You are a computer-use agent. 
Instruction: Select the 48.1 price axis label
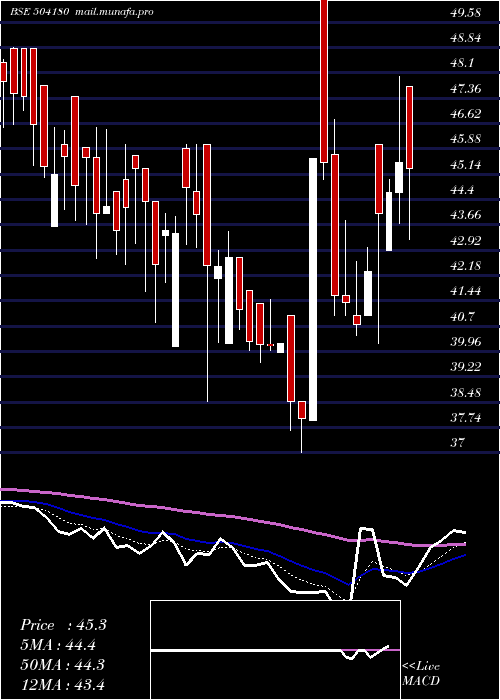[x=462, y=63]
